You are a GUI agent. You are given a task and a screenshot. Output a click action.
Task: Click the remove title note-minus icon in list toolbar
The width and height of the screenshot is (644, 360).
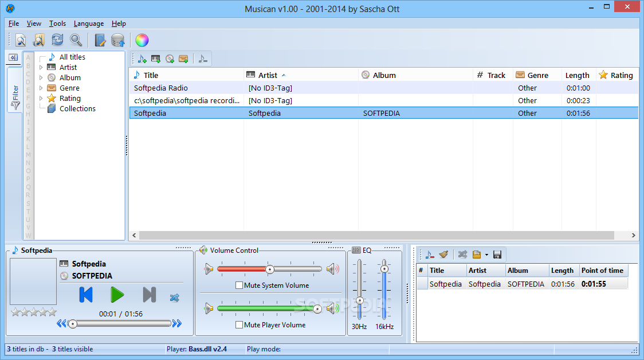point(203,59)
